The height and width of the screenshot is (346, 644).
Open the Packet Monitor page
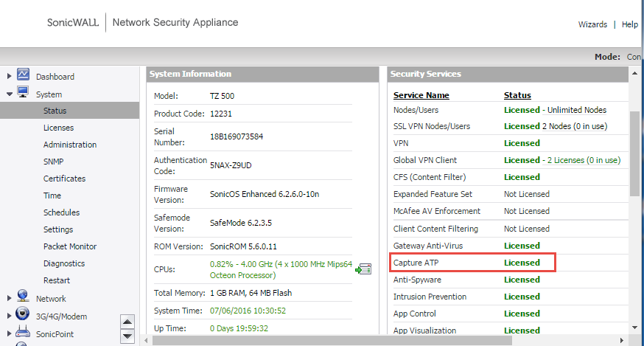(70, 246)
